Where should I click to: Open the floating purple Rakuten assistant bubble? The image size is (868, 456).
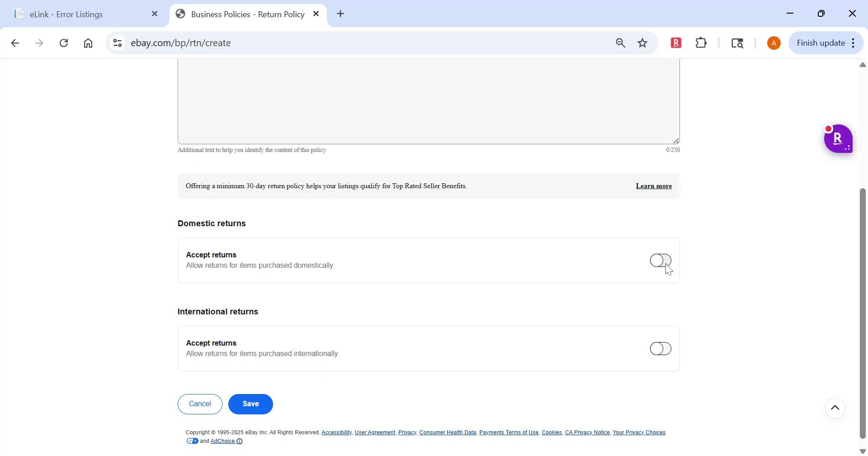(x=839, y=138)
